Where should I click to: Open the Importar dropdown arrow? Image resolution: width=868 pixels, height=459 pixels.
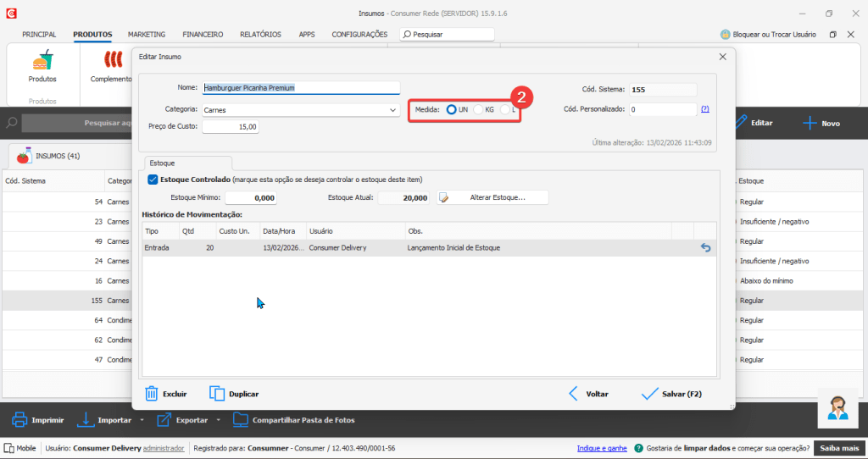point(142,420)
